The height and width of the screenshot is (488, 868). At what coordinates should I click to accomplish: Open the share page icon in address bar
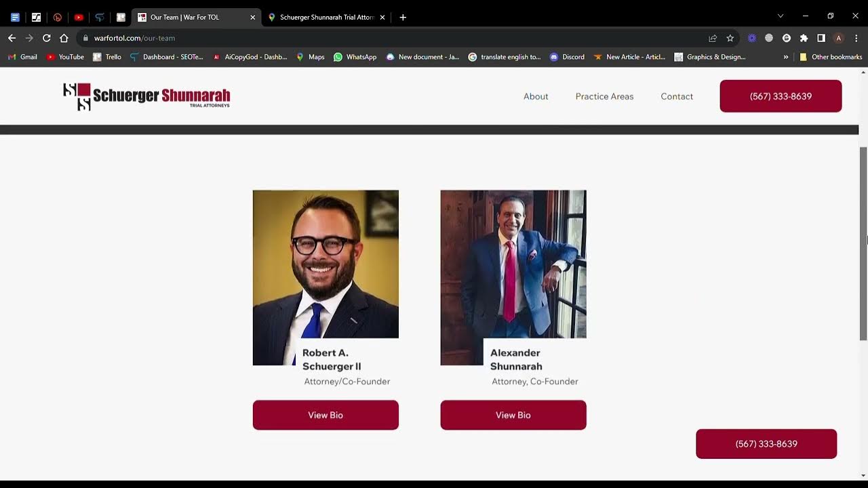[x=713, y=38]
